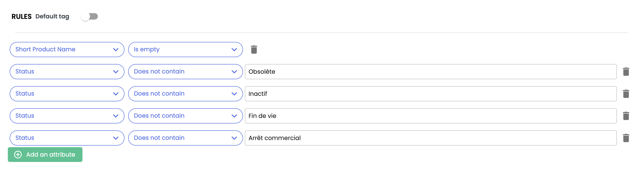
Task: Click plus icon on Add an attribute
Action: click(x=18, y=155)
